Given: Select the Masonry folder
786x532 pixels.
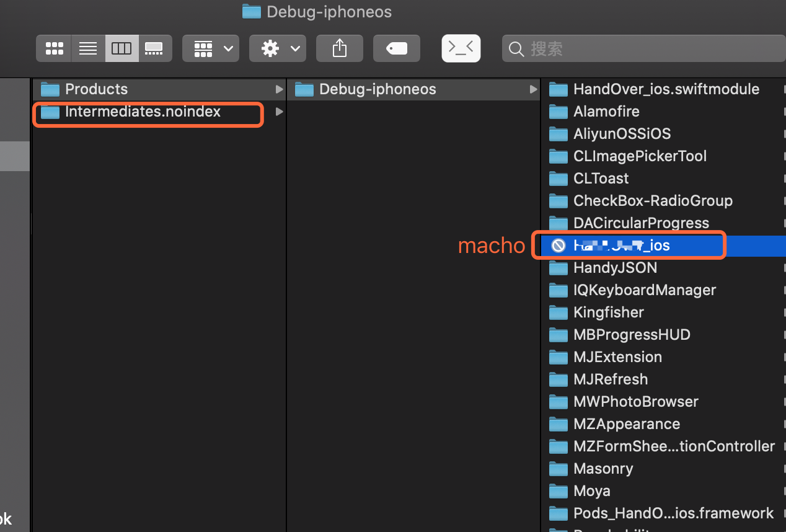Looking at the screenshot, I should (x=663, y=469).
